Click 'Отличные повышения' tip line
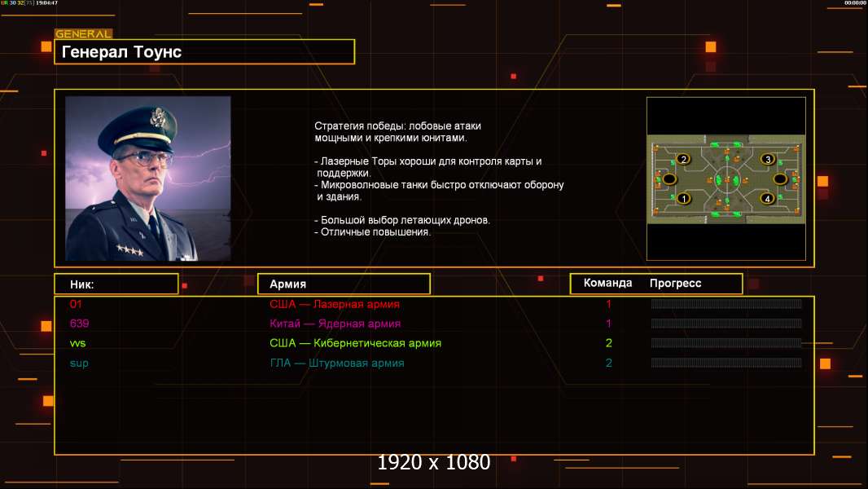This screenshot has width=868, height=489. tap(373, 232)
